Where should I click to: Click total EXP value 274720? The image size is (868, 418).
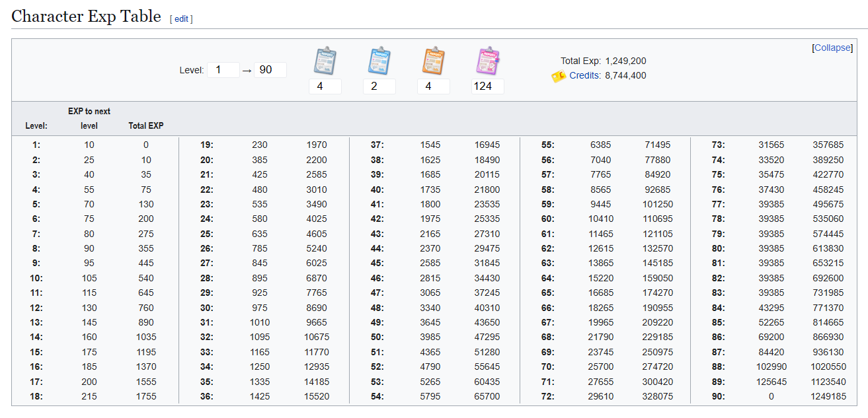tap(658, 366)
